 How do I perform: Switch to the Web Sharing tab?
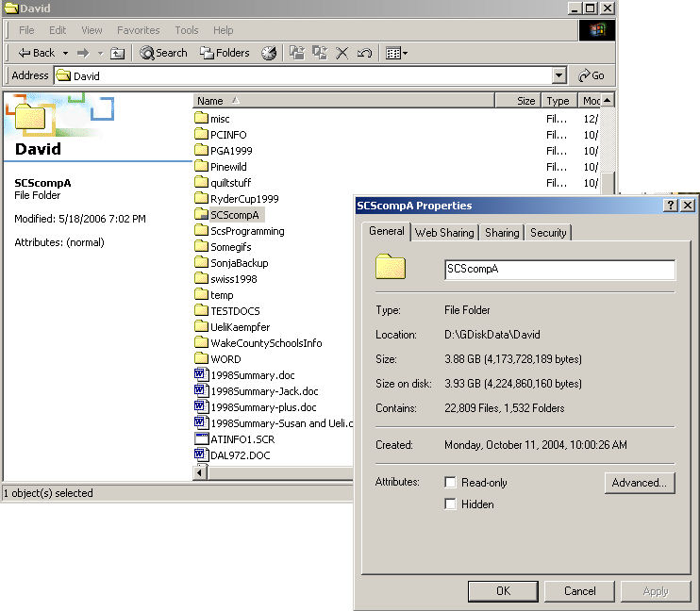444,233
